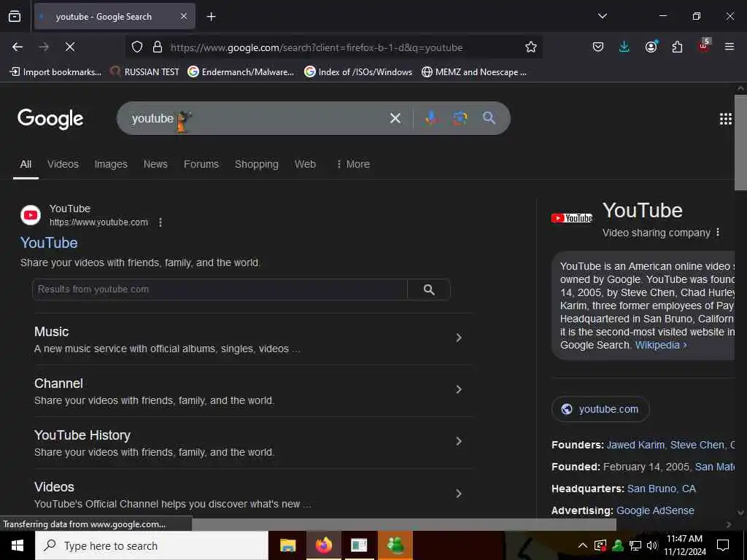The width and height of the screenshot is (747, 560).
Task: Open uBlock extension icon with badge
Action: pos(704,46)
